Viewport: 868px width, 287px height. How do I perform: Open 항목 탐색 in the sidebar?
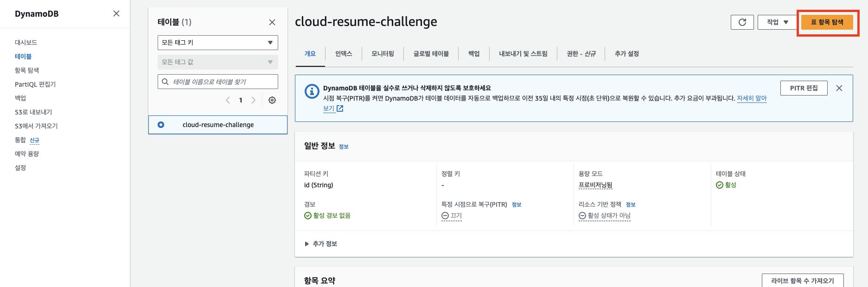[27, 70]
